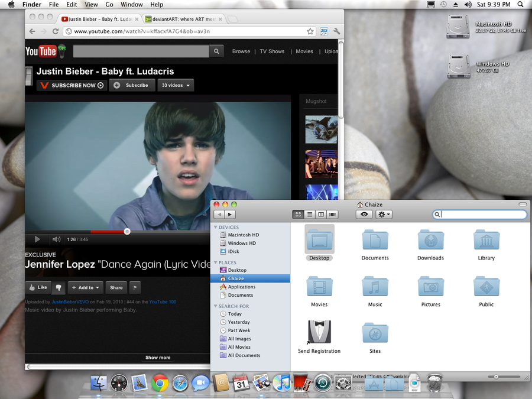Click the Subscribe button with plus icon
The height and width of the screenshot is (399, 532).
(132, 85)
